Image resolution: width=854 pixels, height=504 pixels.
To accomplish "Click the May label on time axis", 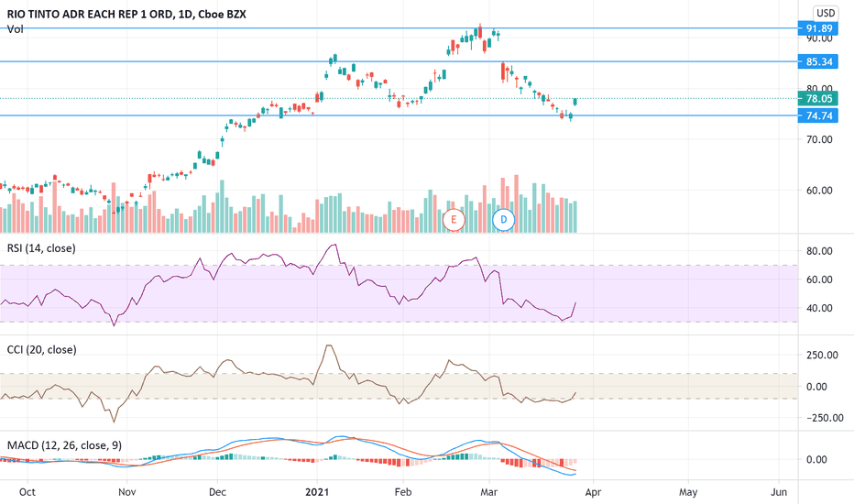I will pyautogui.click(x=688, y=492).
